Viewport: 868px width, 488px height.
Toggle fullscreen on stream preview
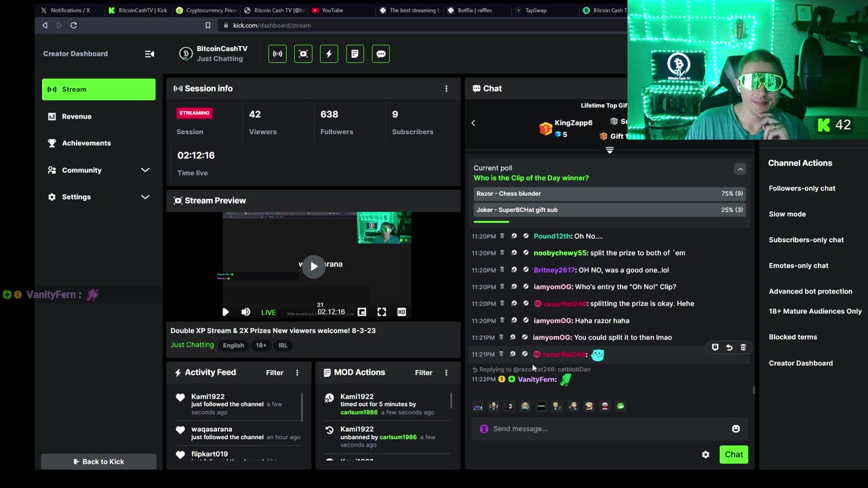pyautogui.click(x=382, y=312)
